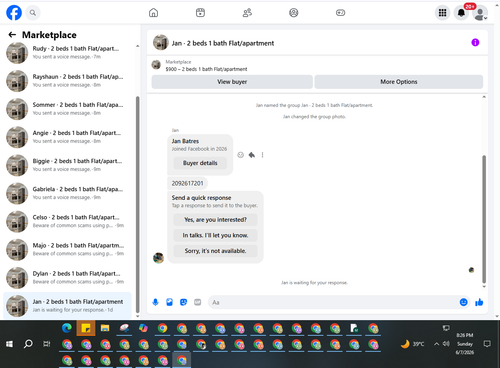Click chat scrollbar up arrow
500x368 pixels.
pos(484,97)
